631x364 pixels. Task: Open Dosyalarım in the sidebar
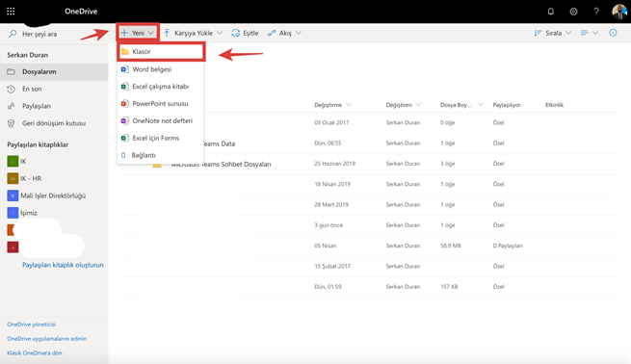[54, 71]
